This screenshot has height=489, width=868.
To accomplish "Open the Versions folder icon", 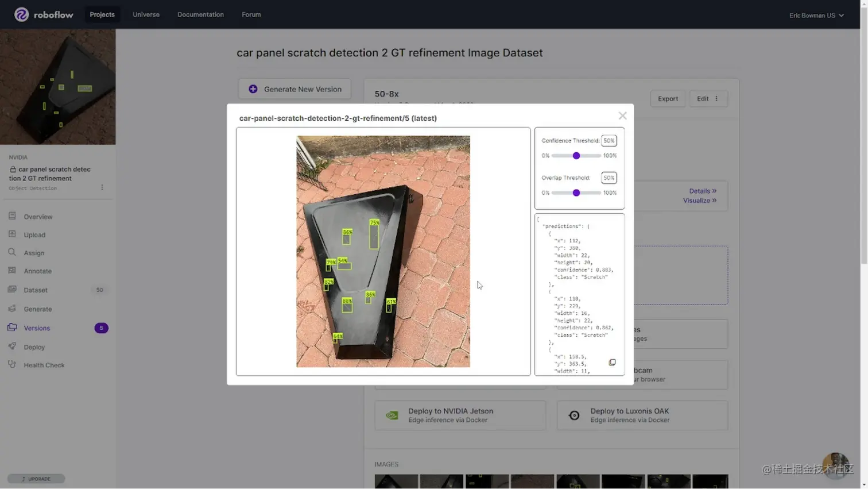I will (x=13, y=328).
